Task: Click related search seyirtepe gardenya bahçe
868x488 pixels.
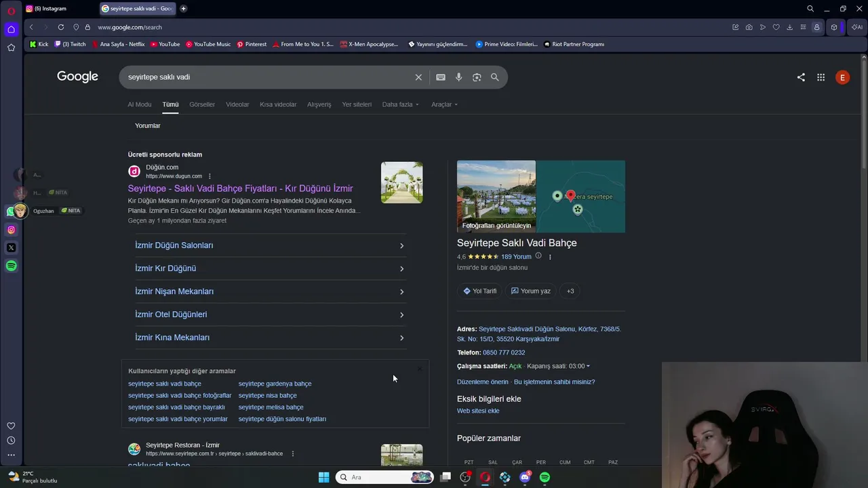Action: tap(275, 384)
